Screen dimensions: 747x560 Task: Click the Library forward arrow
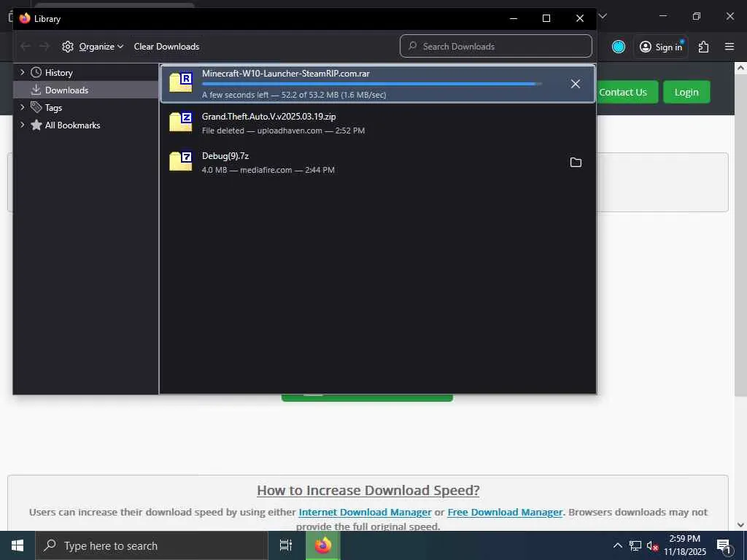(44, 46)
